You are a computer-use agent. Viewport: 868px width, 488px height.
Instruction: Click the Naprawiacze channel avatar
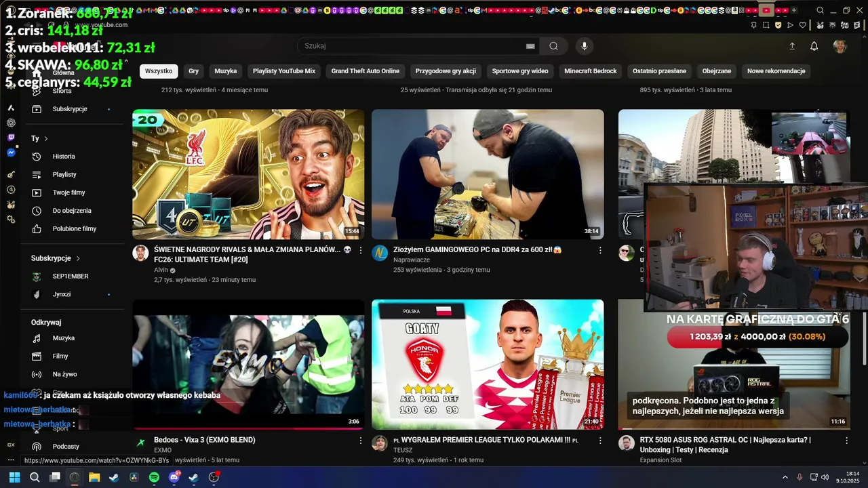(x=380, y=253)
